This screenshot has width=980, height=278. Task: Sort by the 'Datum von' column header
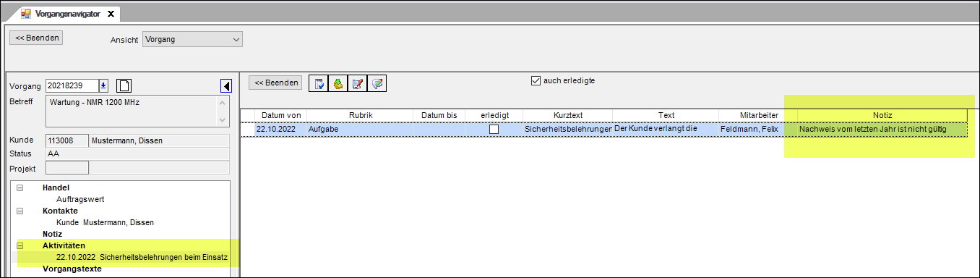(281, 115)
